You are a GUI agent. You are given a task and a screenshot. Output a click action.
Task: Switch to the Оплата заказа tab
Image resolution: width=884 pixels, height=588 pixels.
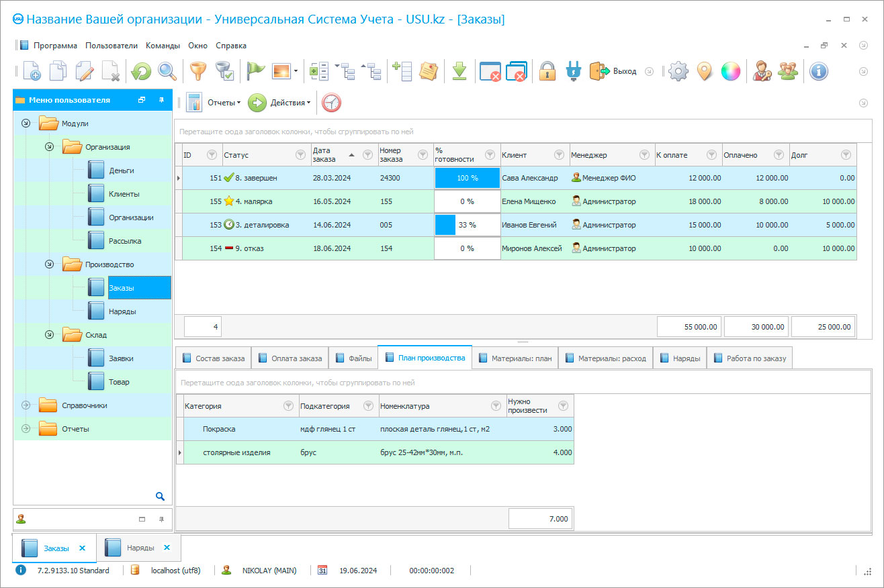290,358
